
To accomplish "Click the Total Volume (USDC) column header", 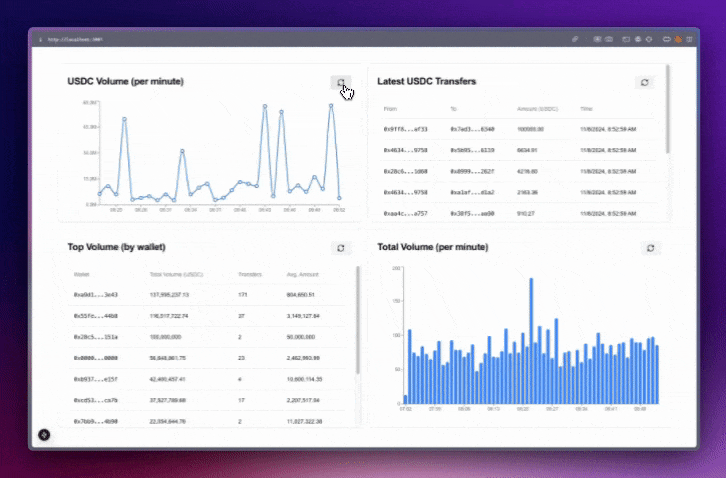I will pyautogui.click(x=176, y=275).
